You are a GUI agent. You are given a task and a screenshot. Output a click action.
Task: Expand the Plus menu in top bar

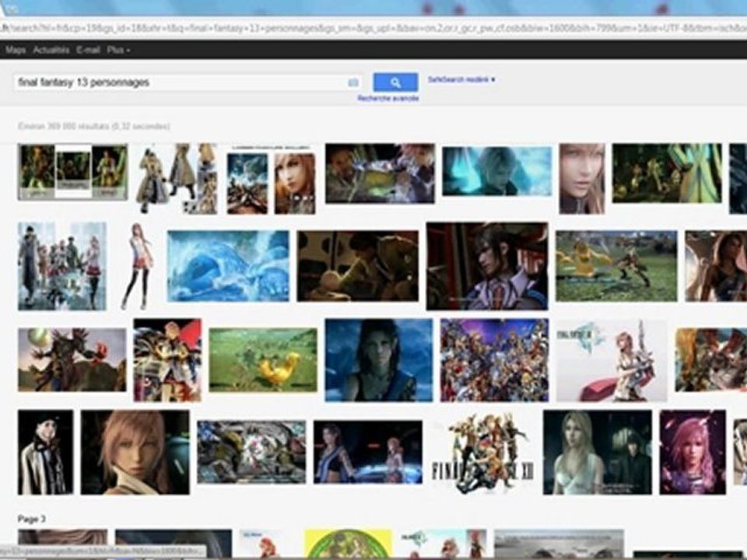pyautogui.click(x=118, y=50)
